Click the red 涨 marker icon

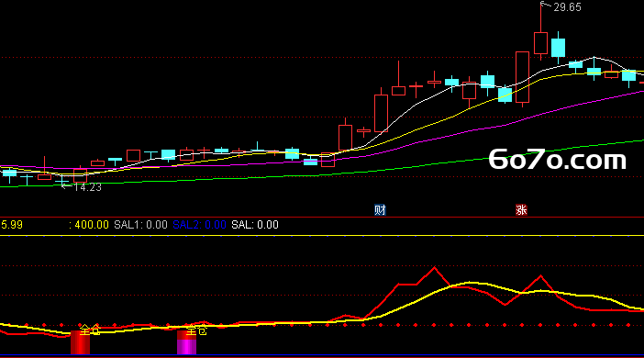[521, 210]
